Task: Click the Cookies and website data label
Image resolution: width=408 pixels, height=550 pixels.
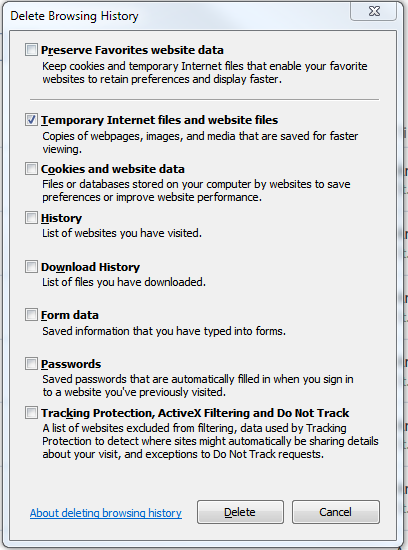Action: pyautogui.click(x=113, y=169)
